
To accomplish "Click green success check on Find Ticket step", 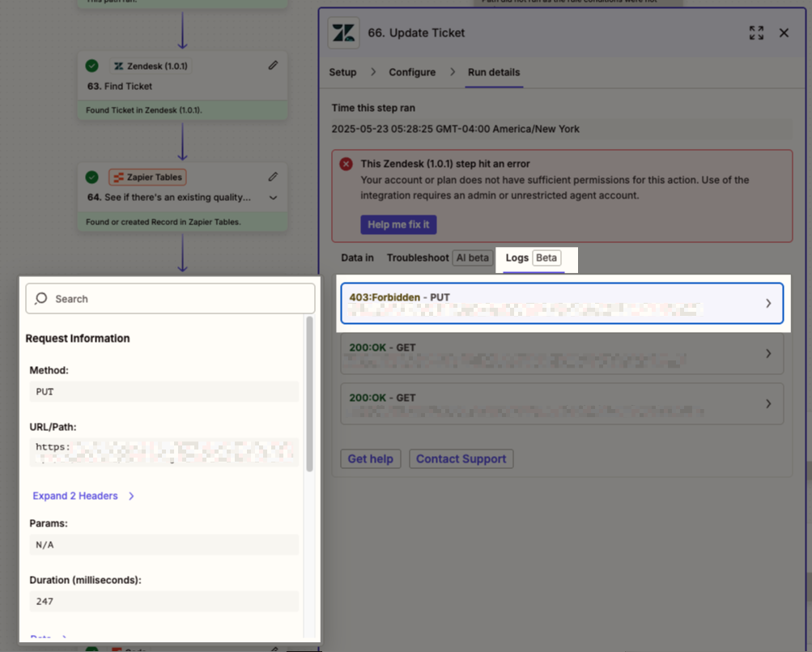I will pos(91,66).
